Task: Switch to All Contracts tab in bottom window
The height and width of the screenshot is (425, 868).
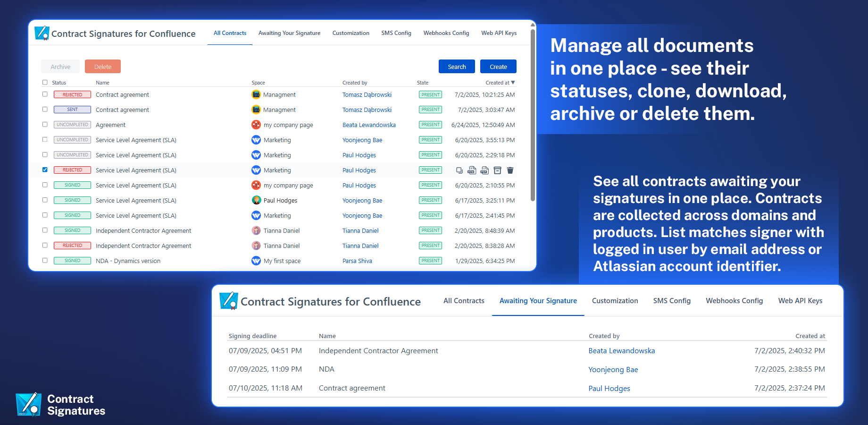Action: pyautogui.click(x=464, y=301)
